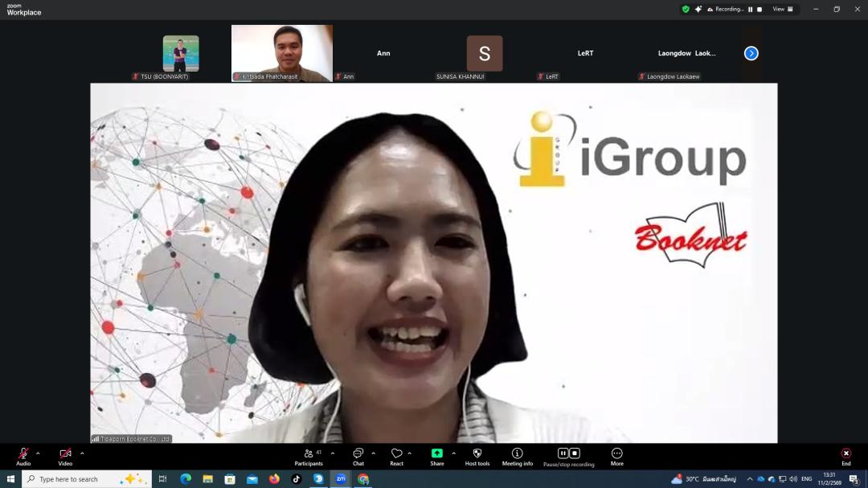Expand the Participants options arrow
Image resolution: width=868 pixels, height=488 pixels.
(333, 453)
